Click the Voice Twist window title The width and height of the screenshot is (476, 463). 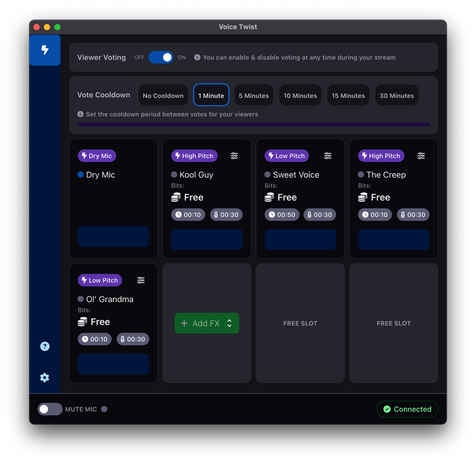pyautogui.click(x=238, y=27)
